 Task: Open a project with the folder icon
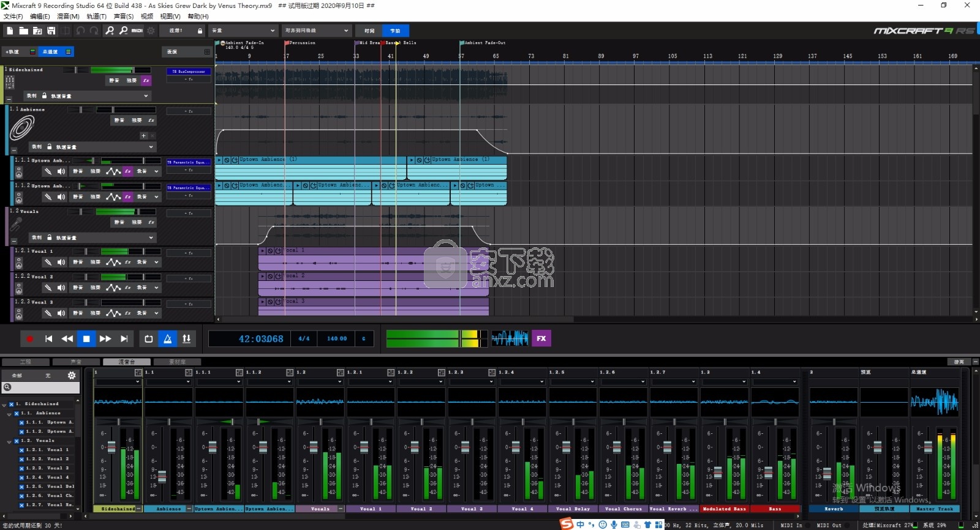23,31
